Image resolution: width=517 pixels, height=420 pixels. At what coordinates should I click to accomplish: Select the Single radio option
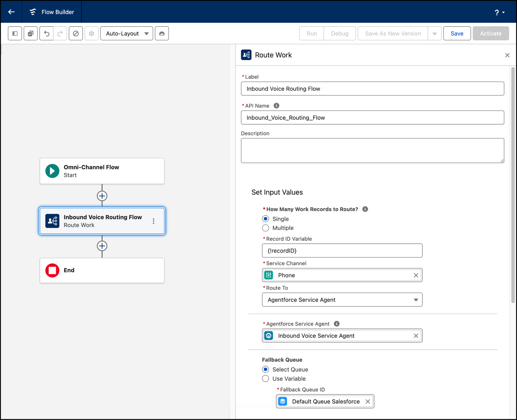tap(266, 219)
